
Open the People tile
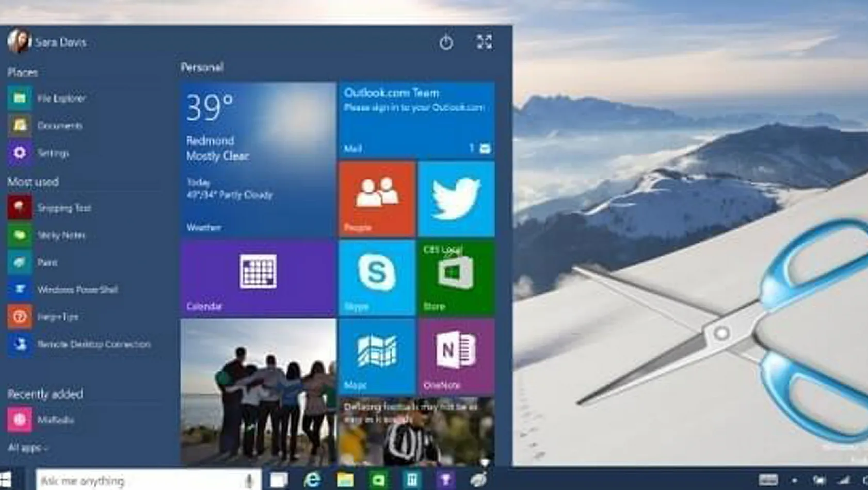click(x=377, y=199)
